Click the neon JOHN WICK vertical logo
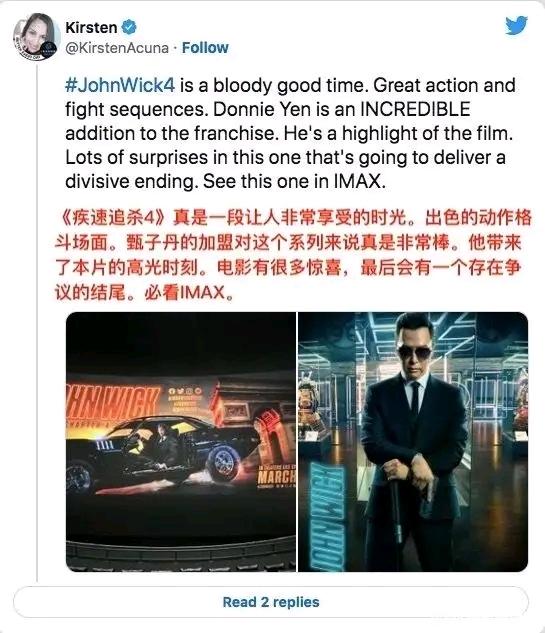Screen dimensions: 545x633 click(328, 518)
